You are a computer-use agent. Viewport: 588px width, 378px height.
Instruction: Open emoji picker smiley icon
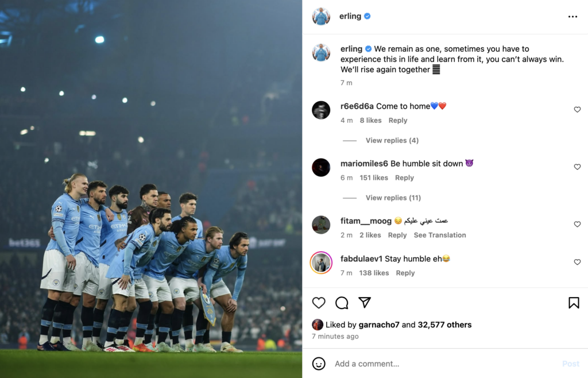click(319, 364)
